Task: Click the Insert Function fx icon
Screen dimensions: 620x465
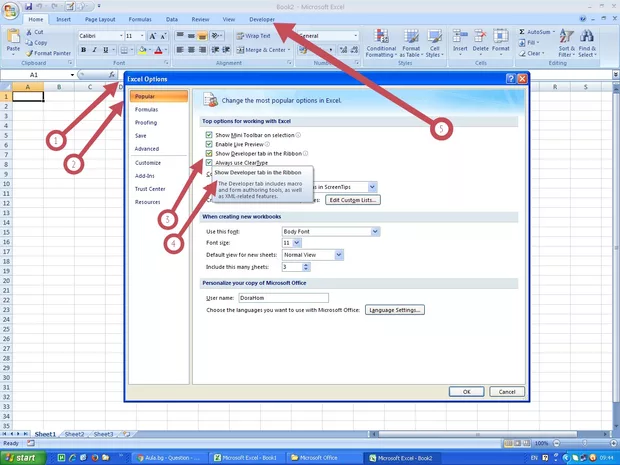Action: click(112, 74)
